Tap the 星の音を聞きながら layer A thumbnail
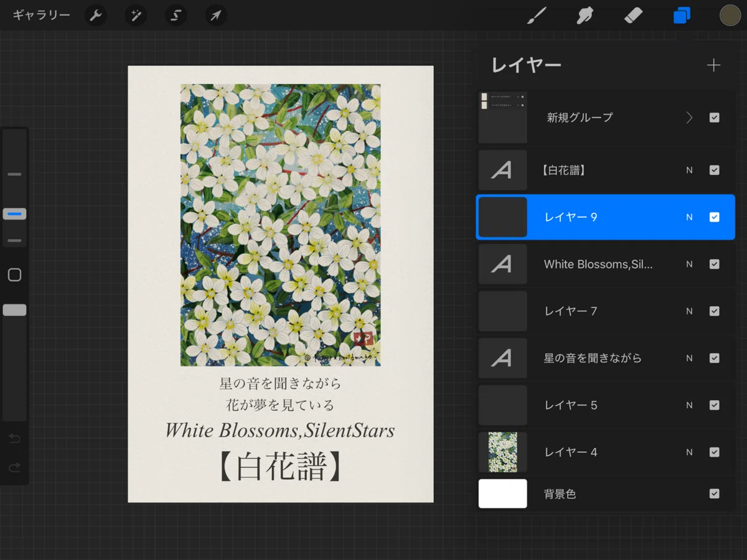 [x=503, y=358]
